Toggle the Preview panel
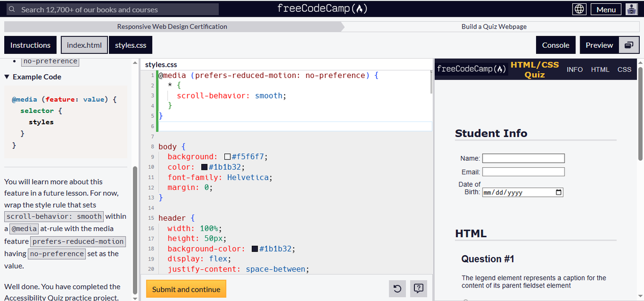The image size is (644, 301). click(x=599, y=45)
